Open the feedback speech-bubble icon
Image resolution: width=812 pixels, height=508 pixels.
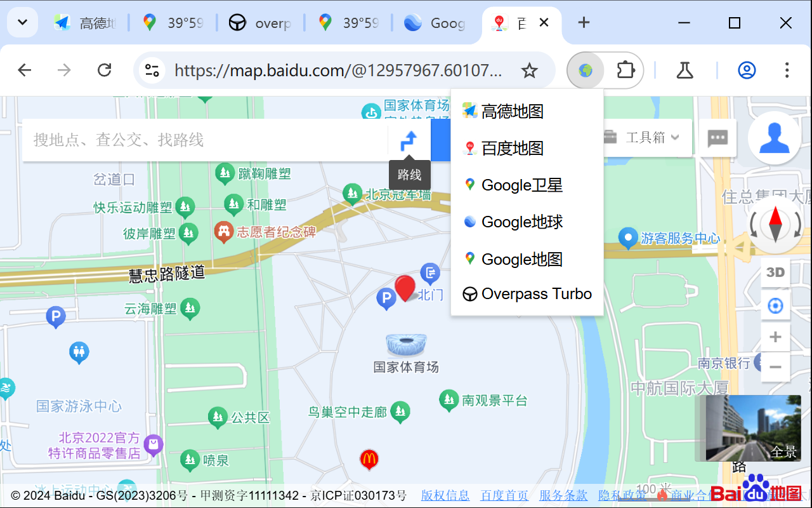click(x=717, y=138)
